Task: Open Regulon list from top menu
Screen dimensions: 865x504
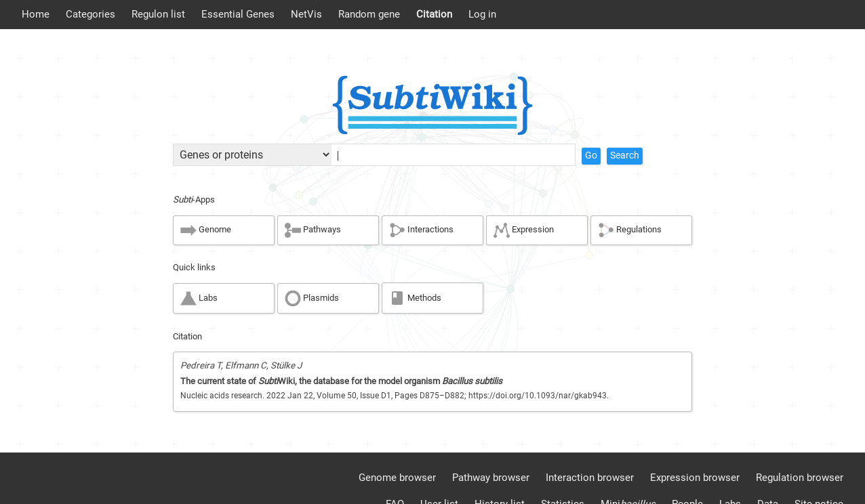Action: [x=158, y=14]
